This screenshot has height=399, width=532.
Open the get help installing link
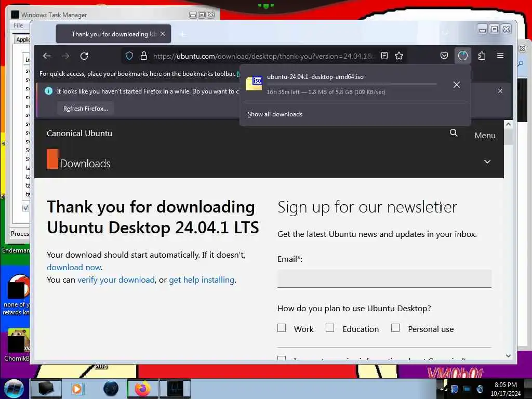coord(202,280)
